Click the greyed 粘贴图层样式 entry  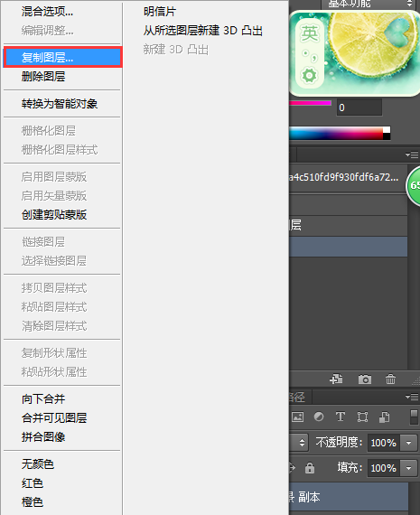54,307
